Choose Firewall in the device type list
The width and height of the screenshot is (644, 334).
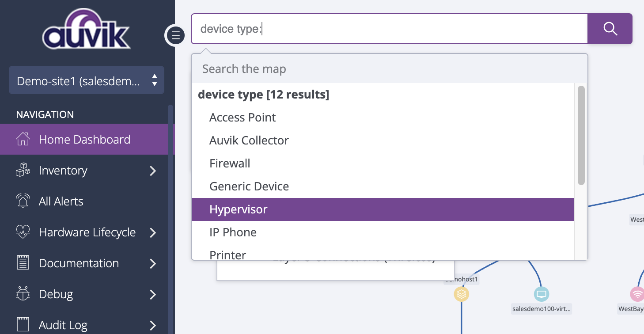coord(230,163)
